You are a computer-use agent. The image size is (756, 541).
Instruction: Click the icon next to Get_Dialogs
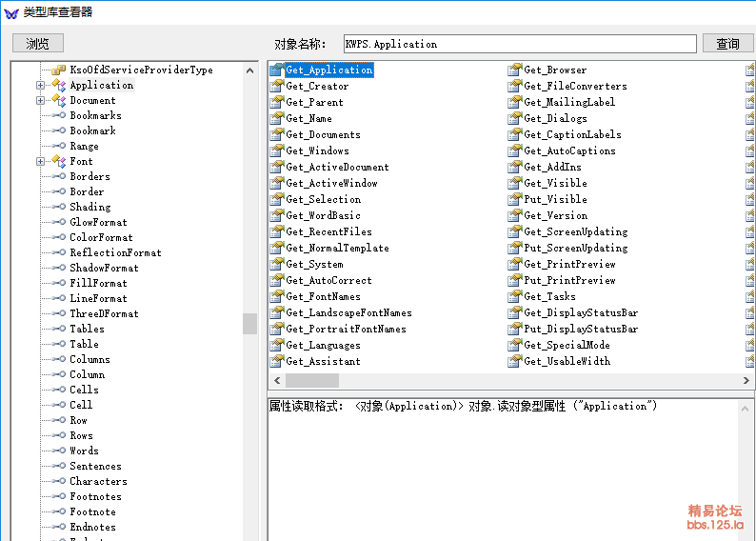[x=515, y=118]
